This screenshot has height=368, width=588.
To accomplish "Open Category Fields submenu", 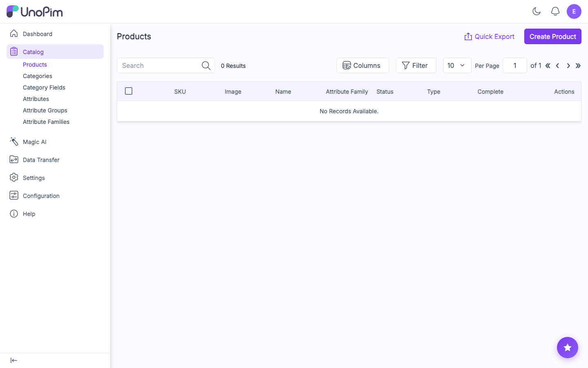I will [x=44, y=88].
